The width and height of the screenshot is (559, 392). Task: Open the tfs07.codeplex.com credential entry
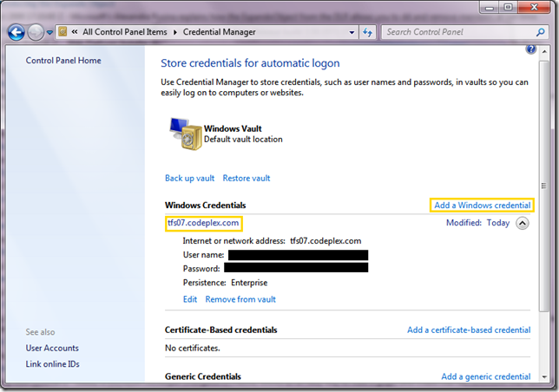pos(204,223)
